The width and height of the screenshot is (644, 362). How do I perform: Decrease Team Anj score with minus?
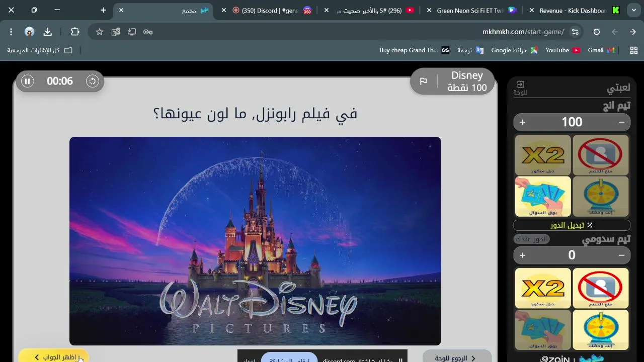622,122
